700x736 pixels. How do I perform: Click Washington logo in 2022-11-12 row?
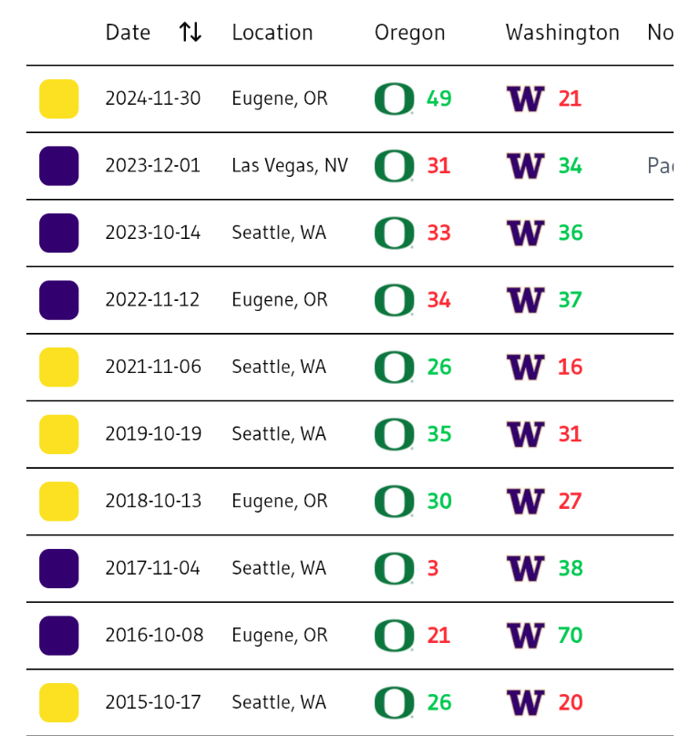pos(525,300)
